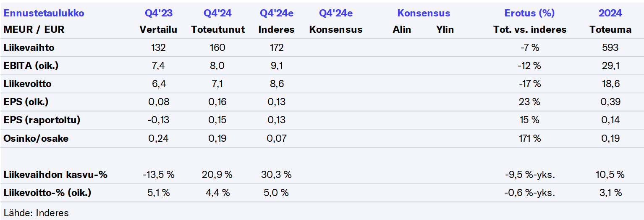Select the 171 % difference cell

pyautogui.click(x=529, y=138)
